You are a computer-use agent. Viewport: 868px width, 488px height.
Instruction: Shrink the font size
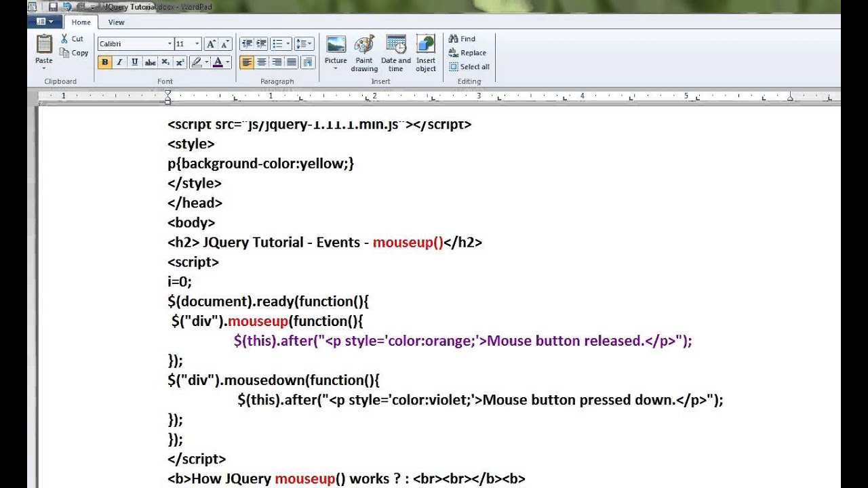tap(225, 44)
